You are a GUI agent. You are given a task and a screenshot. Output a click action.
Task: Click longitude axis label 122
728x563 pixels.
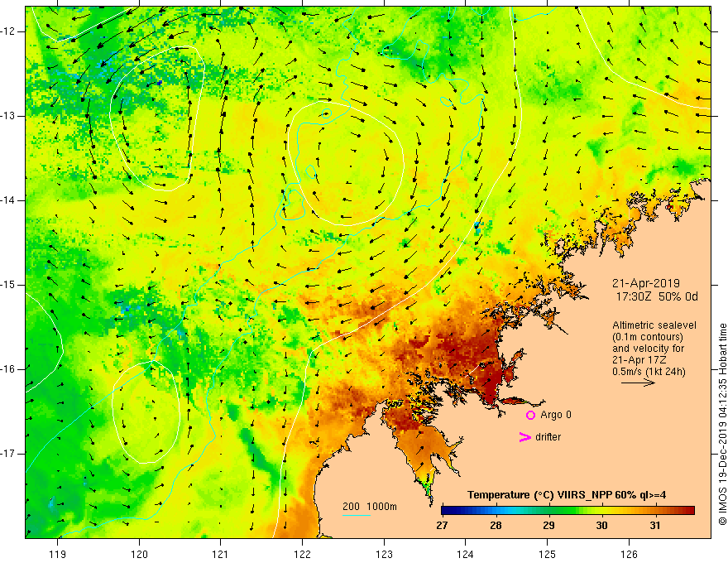(x=302, y=554)
